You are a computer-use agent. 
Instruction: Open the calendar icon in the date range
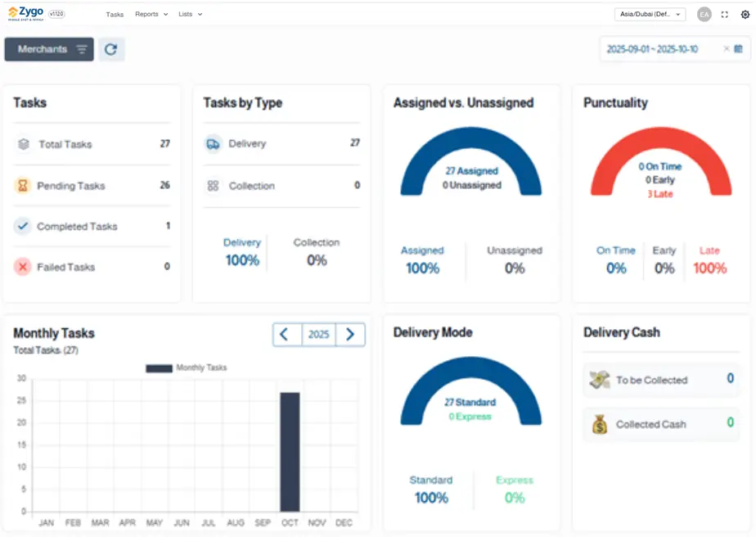point(738,49)
